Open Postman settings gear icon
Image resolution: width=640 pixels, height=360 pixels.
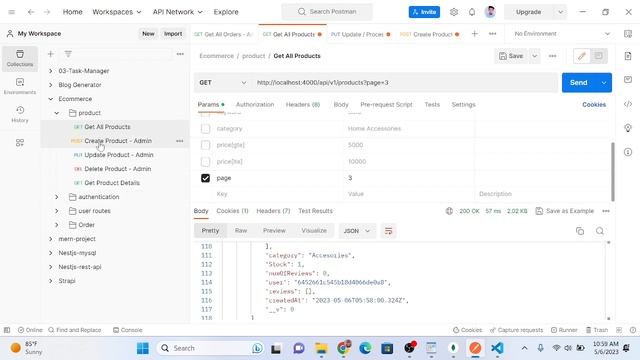coord(453,12)
